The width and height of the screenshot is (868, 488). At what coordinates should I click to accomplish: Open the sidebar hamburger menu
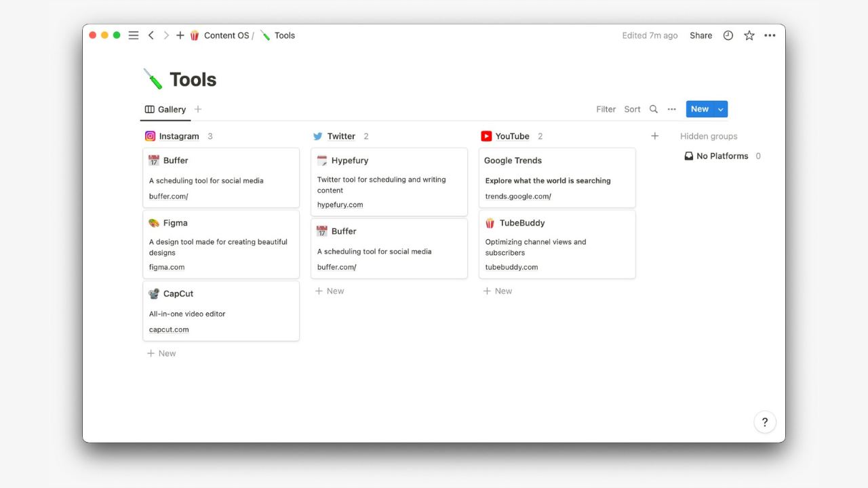(x=134, y=35)
